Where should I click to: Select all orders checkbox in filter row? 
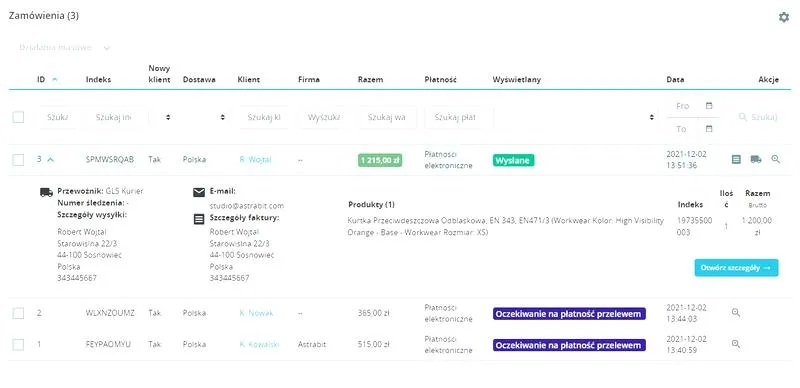pyautogui.click(x=18, y=117)
